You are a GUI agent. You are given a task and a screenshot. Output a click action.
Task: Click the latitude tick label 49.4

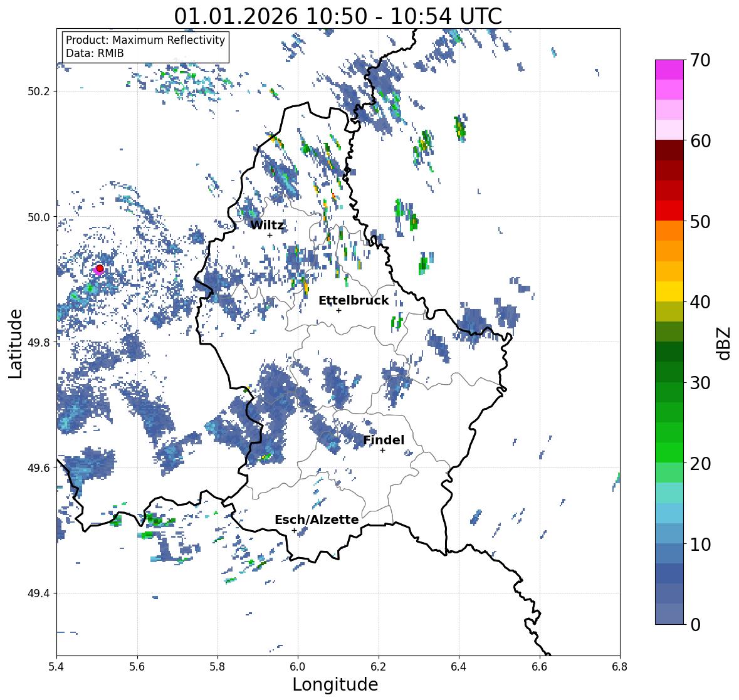pos(39,593)
